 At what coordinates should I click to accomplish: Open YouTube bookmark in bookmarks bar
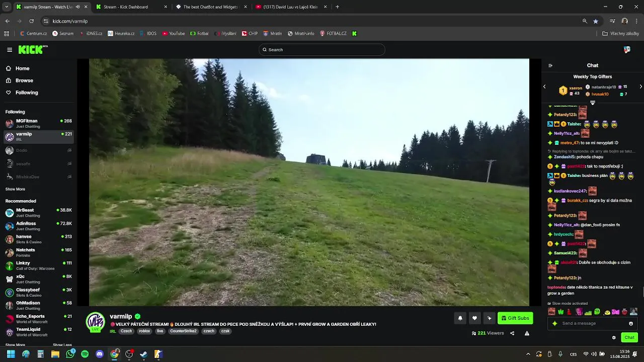(x=173, y=34)
